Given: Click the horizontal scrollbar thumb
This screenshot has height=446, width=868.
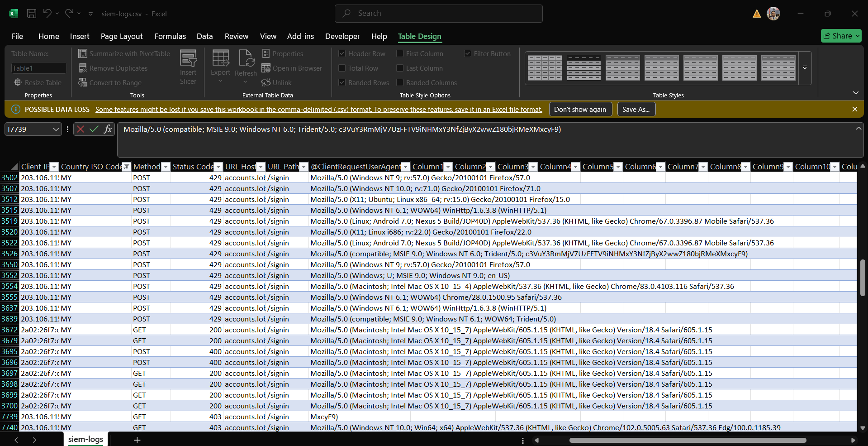Looking at the screenshot, I should [688, 440].
